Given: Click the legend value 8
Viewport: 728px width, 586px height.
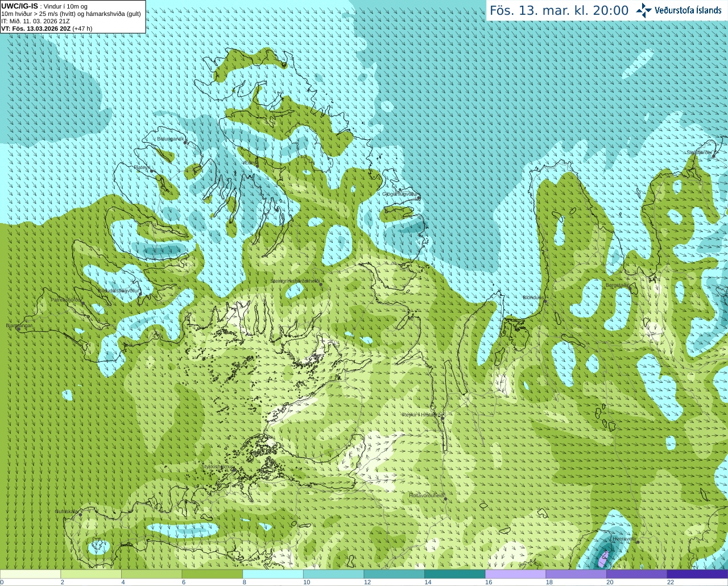Looking at the screenshot, I should tap(245, 582).
